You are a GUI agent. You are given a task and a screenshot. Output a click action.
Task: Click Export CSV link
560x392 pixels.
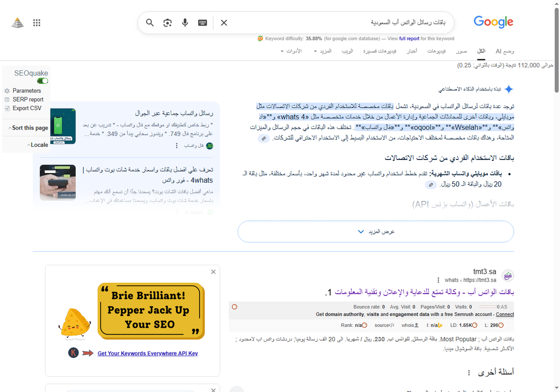(x=27, y=108)
